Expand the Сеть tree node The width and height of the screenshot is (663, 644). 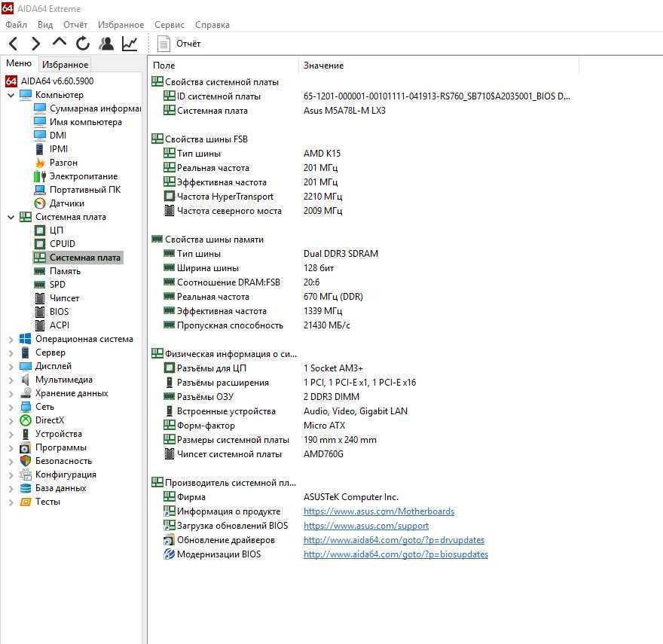click(11, 407)
